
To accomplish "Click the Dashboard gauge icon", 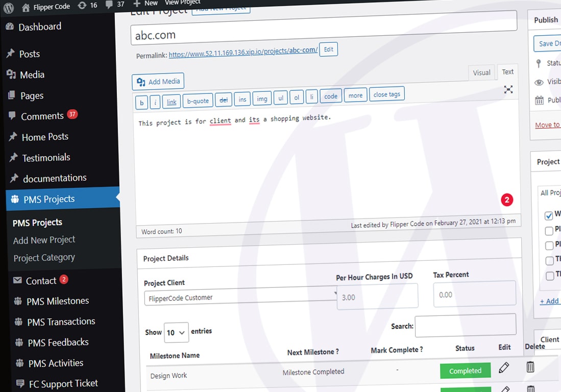I will pyautogui.click(x=10, y=27).
